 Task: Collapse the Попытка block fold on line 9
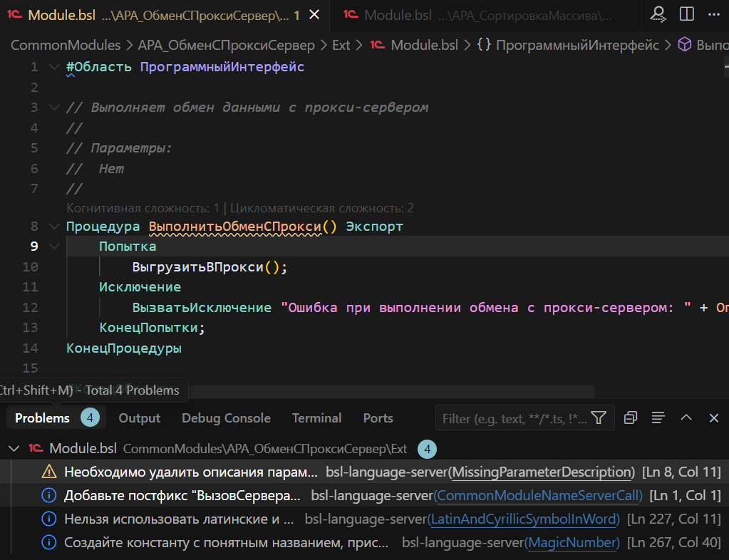click(53, 246)
